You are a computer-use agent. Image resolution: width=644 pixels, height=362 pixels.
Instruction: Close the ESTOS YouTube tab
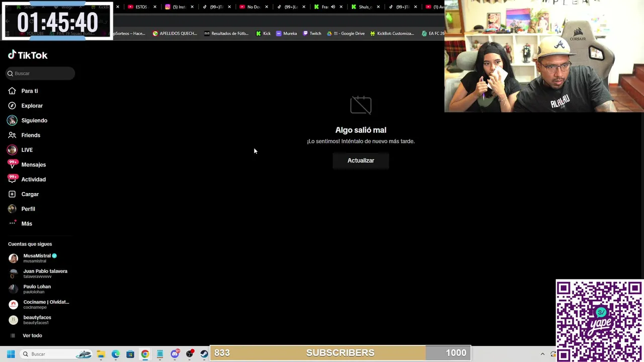click(155, 7)
